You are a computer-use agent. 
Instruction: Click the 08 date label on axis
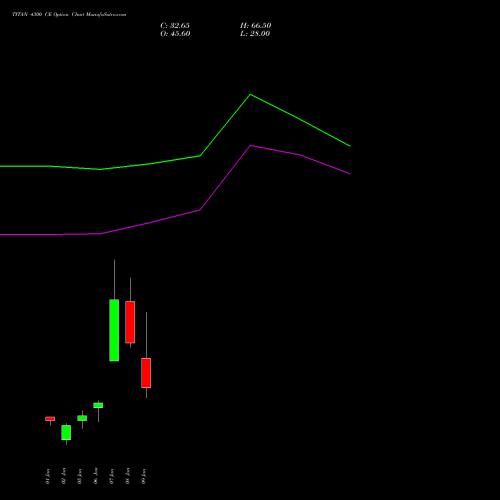click(128, 476)
